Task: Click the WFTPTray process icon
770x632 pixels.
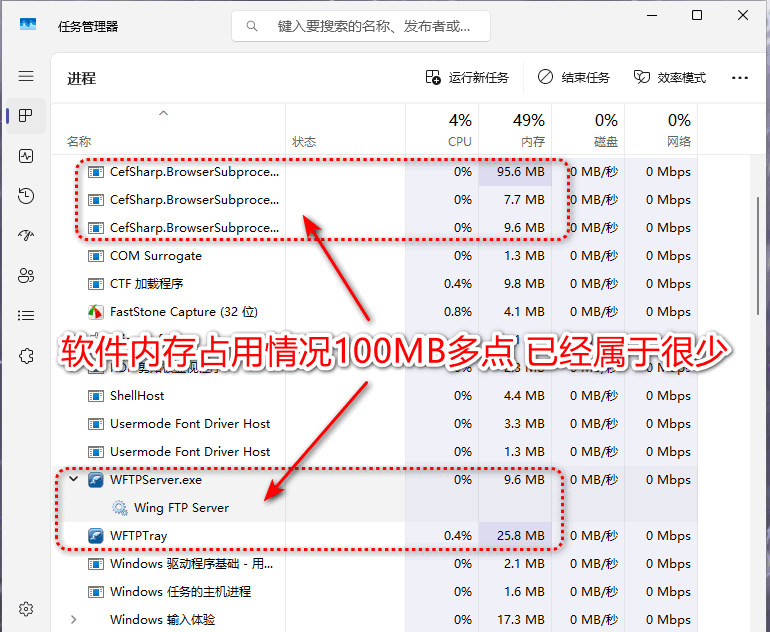Action: tap(95, 536)
